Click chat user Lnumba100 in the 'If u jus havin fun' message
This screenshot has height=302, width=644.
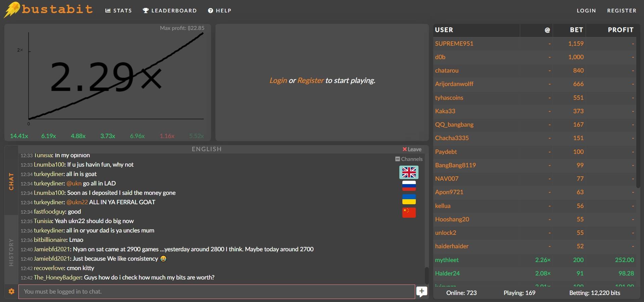[x=49, y=165]
